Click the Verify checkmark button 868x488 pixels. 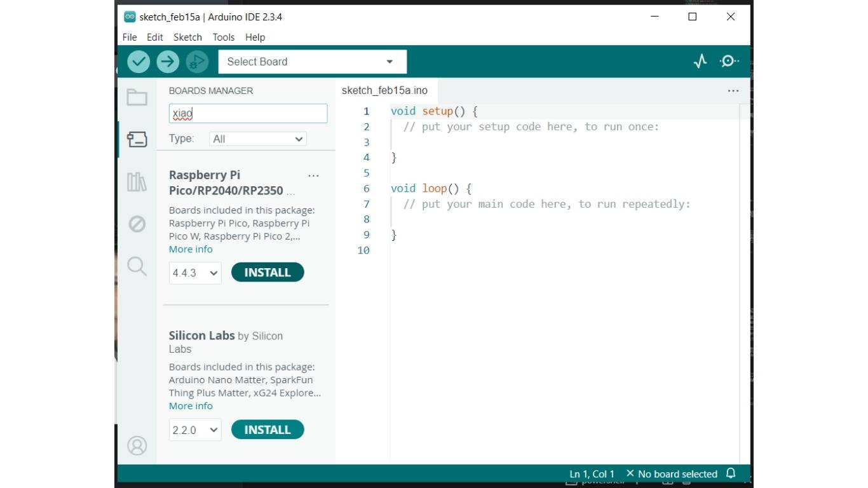[139, 62]
